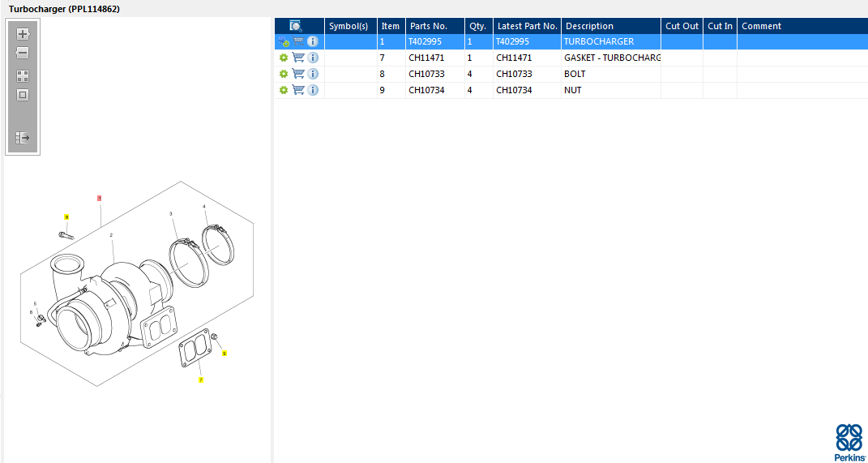Click Turbocharger (PPL114862) title
This screenshot has width=868, height=463.
tap(64, 9)
